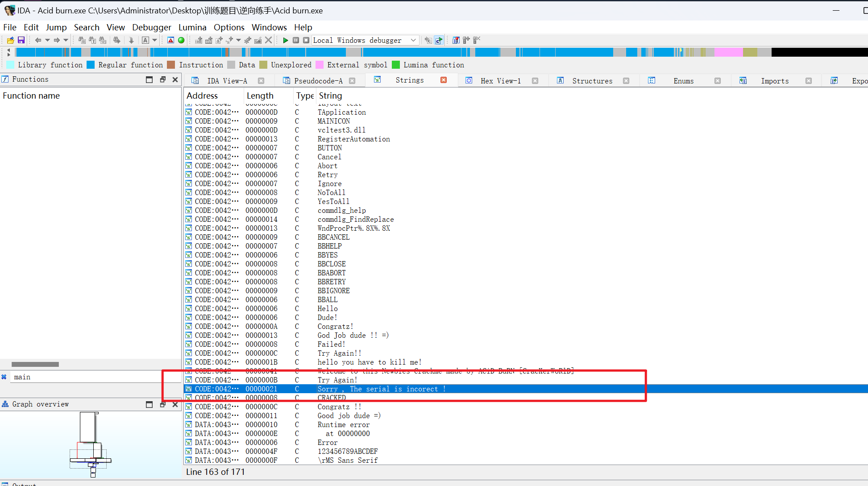Click the pause process icon
This screenshot has width=868, height=486.
[296, 40]
